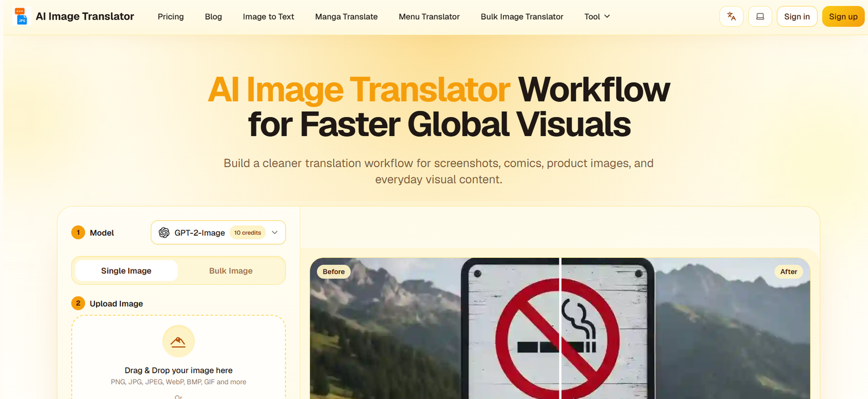The image size is (868, 399).
Task: Open the Manga Translate page
Action: (x=346, y=16)
